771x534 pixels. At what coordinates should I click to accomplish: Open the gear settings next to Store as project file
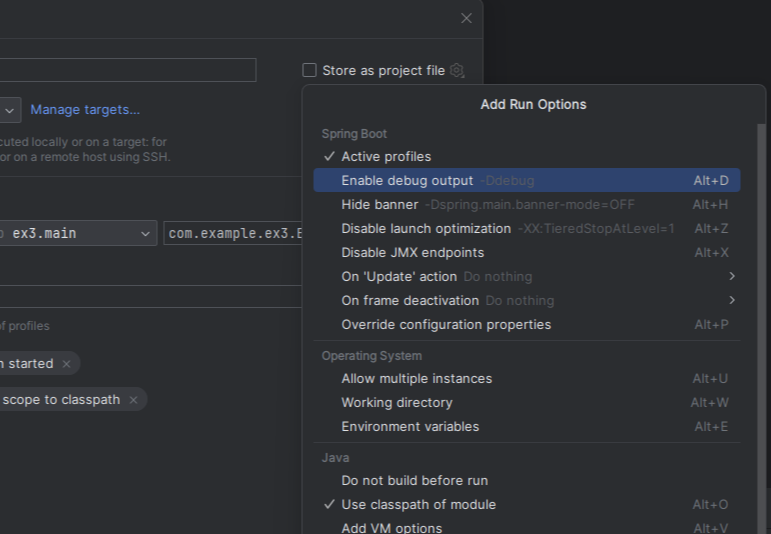457,70
